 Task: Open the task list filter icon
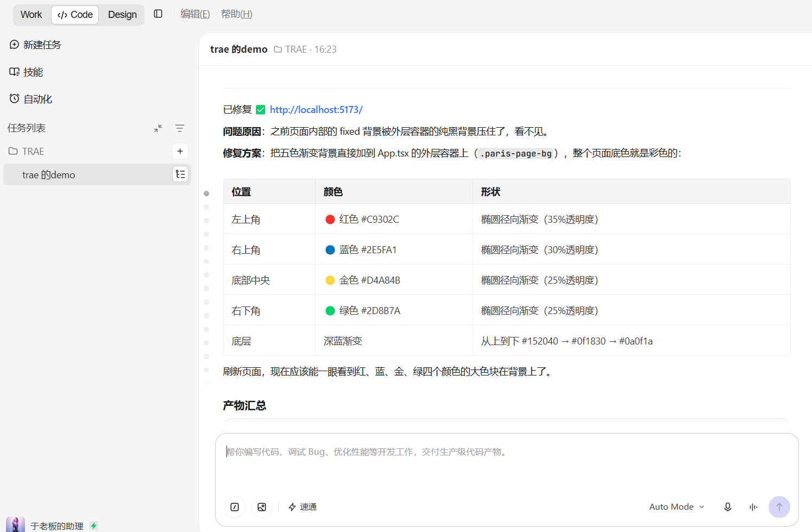[x=180, y=128]
